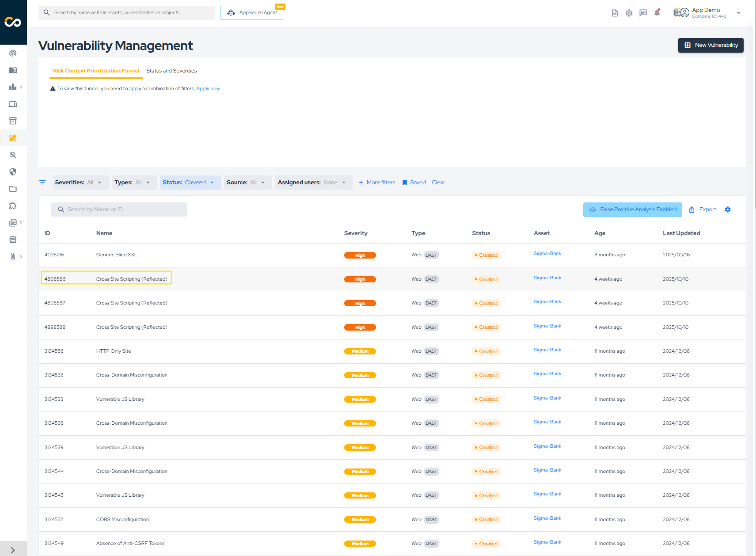This screenshot has width=756, height=556.
Task: Click the Apply now link
Action: 208,89
